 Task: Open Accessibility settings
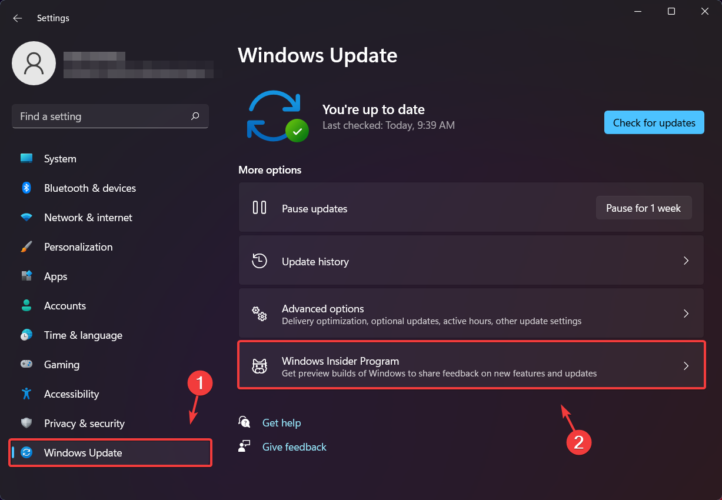pos(111,394)
